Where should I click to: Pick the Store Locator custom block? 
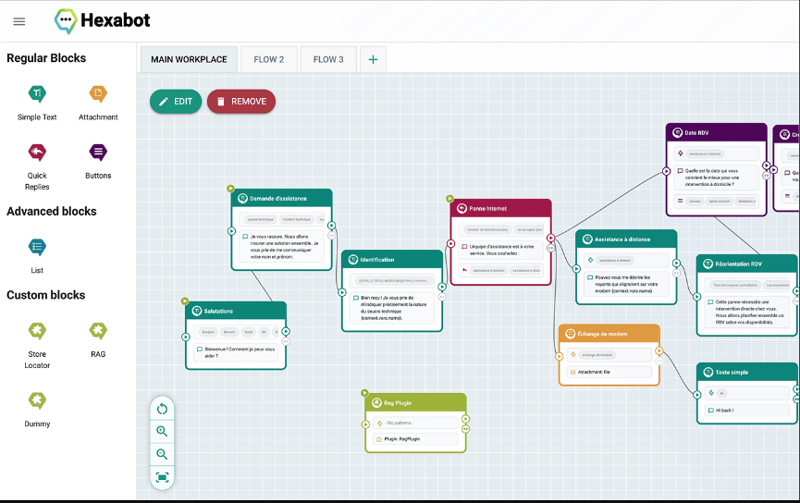pos(37,331)
